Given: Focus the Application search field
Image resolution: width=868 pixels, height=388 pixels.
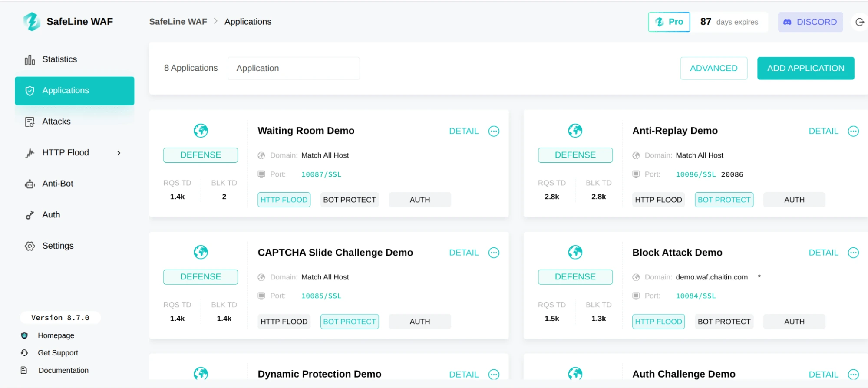Looking at the screenshot, I should (x=294, y=68).
